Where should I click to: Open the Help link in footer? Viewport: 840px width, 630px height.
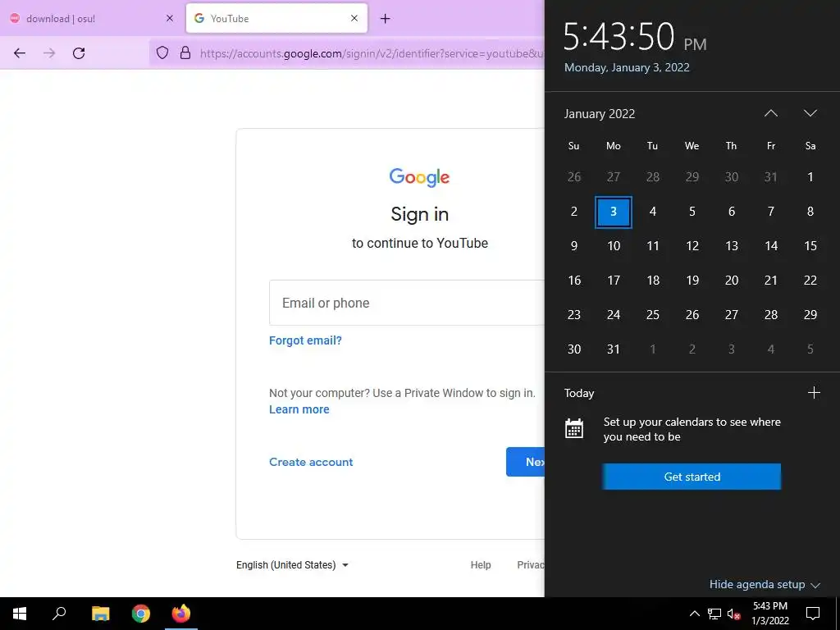(x=481, y=564)
